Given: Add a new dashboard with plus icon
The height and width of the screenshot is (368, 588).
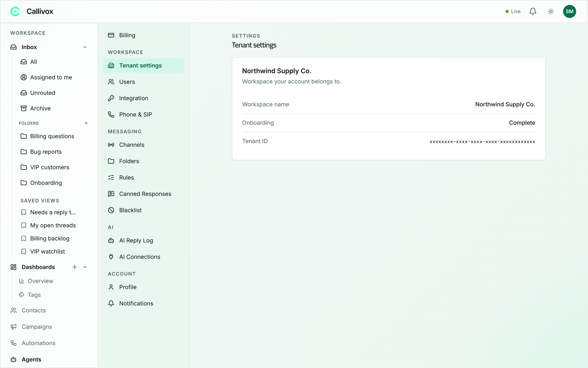Looking at the screenshot, I should 75,267.
